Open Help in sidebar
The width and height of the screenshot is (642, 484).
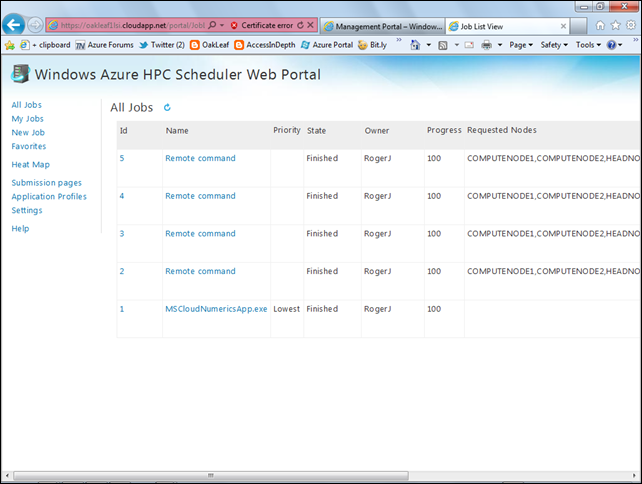pos(20,228)
